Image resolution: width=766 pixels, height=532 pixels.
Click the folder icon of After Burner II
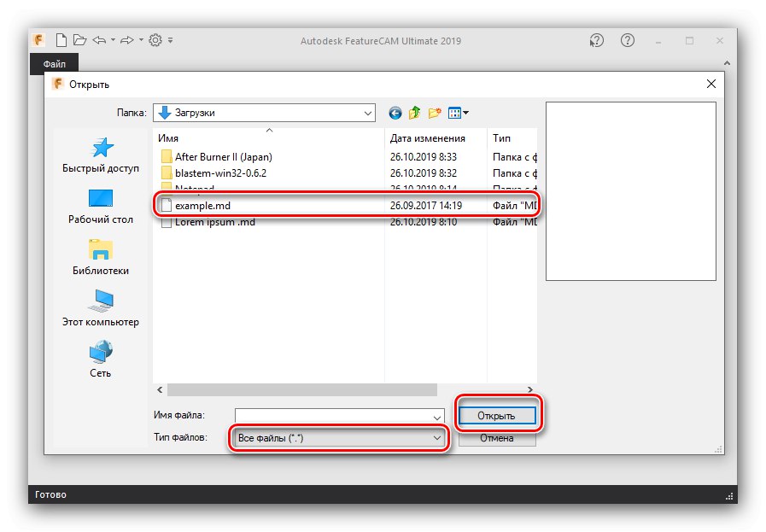[167, 157]
